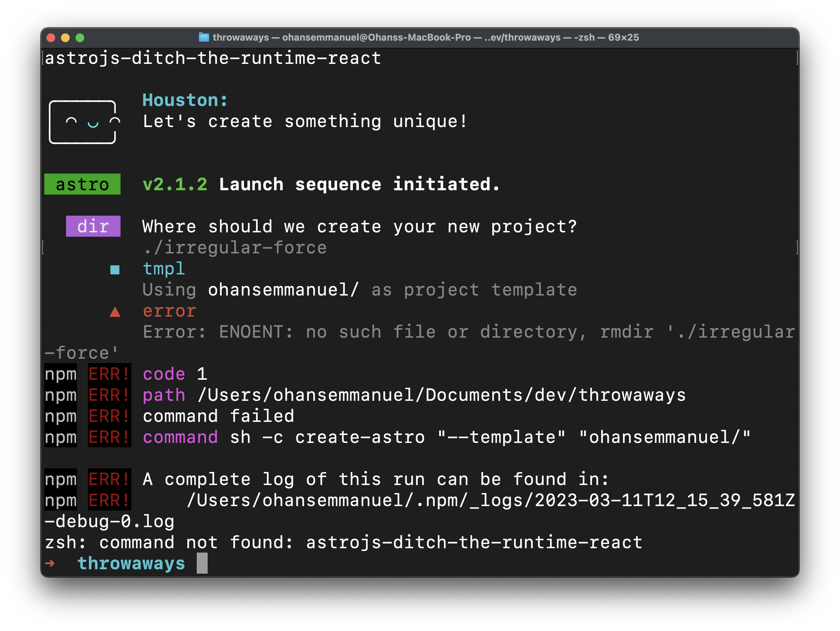Click 'ohansemmanuel/' in the project template line
Image resolution: width=840 pixels, height=631 pixels.
coord(283,290)
